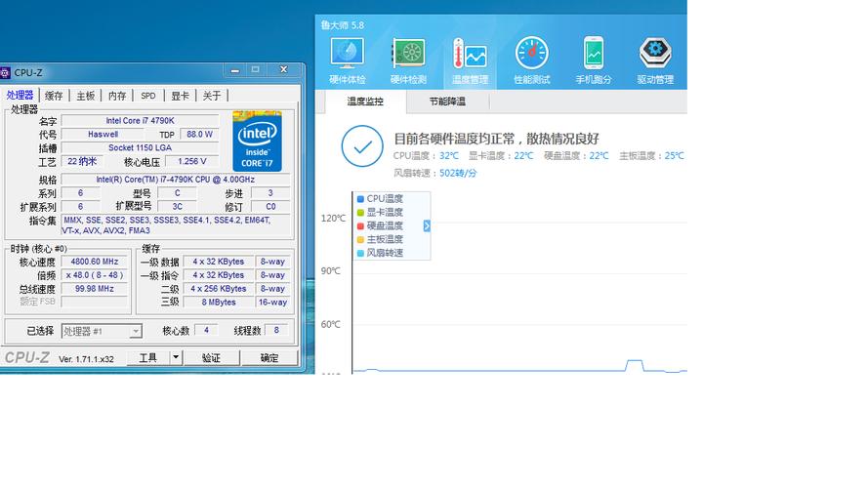The height and width of the screenshot is (488, 868).
Task: Open 硬件检测 in 鲁大师
Action: (x=408, y=61)
